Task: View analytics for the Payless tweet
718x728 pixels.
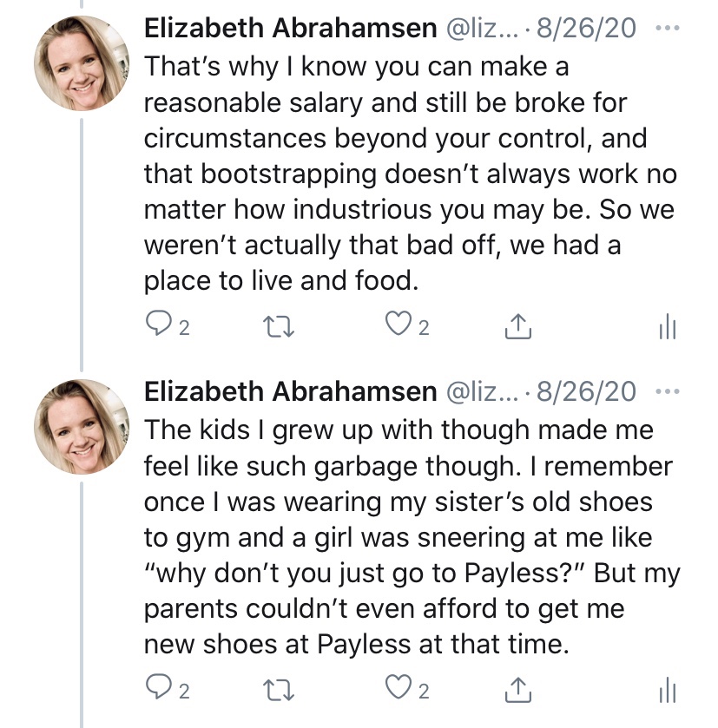Action: click(x=667, y=691)
